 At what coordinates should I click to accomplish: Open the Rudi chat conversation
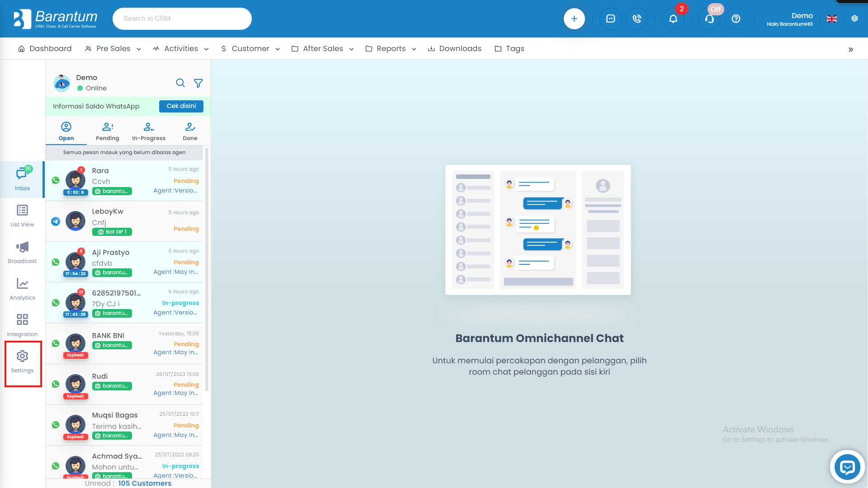click(x=124, y=384)
